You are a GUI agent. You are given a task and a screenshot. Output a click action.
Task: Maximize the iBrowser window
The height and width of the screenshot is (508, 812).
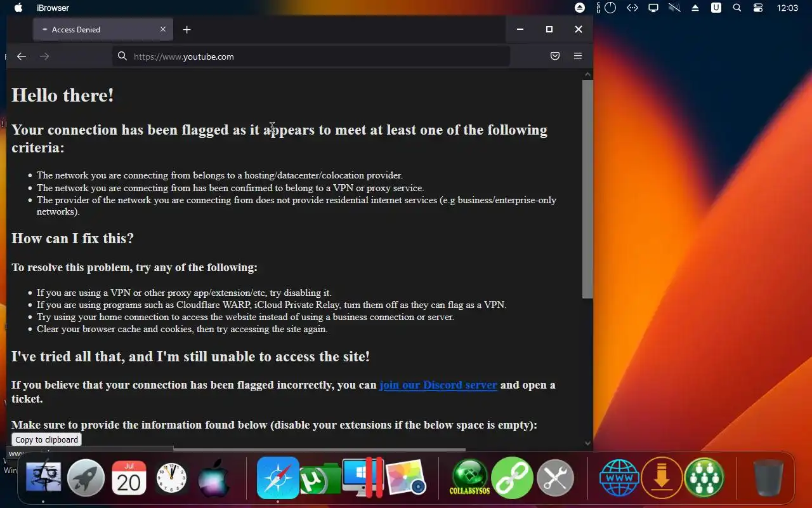(x=549, y=29)
